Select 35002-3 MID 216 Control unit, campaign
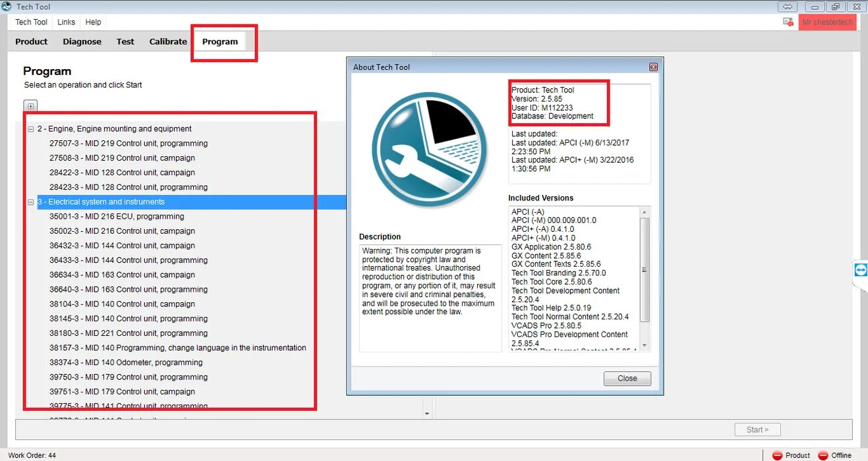868x461 pixels. (122, 231)
